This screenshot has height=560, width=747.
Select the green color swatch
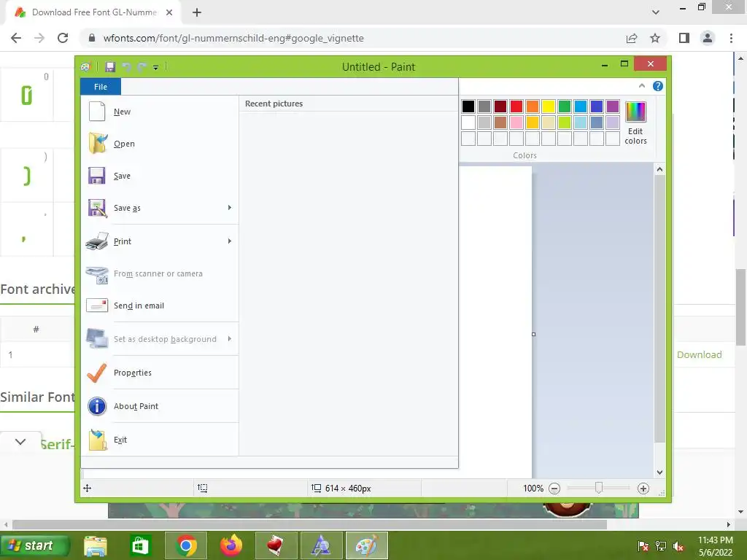pyautogui.click(x=564, y=106)
